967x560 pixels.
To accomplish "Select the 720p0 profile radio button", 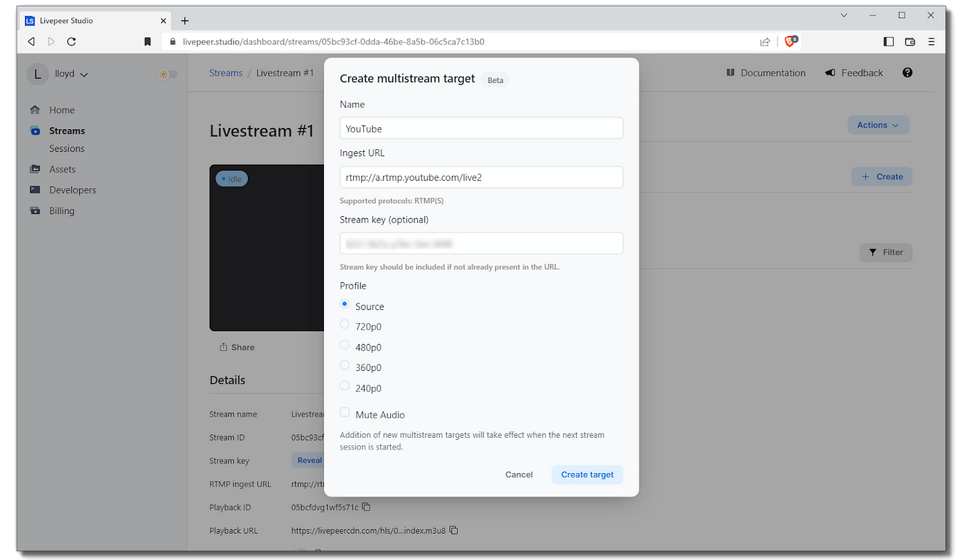I will [x=345, y=324].
